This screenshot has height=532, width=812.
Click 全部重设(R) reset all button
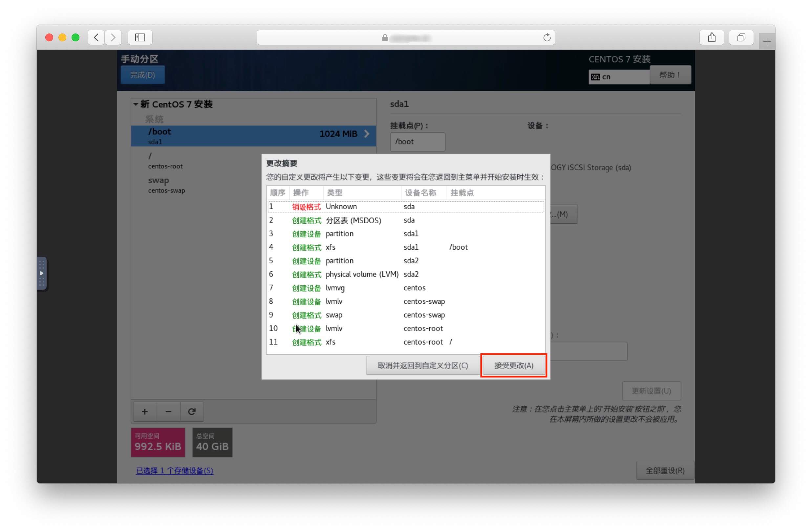coord(665,471)
